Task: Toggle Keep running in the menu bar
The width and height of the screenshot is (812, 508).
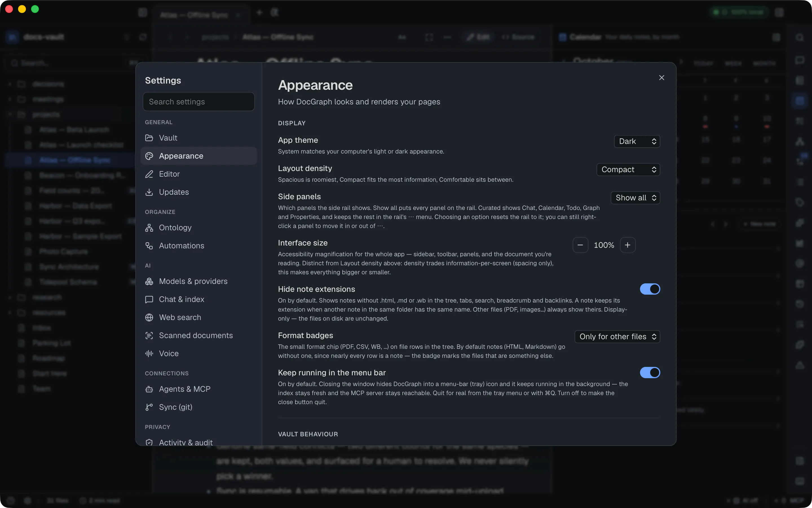Action: tap(650, 373)
